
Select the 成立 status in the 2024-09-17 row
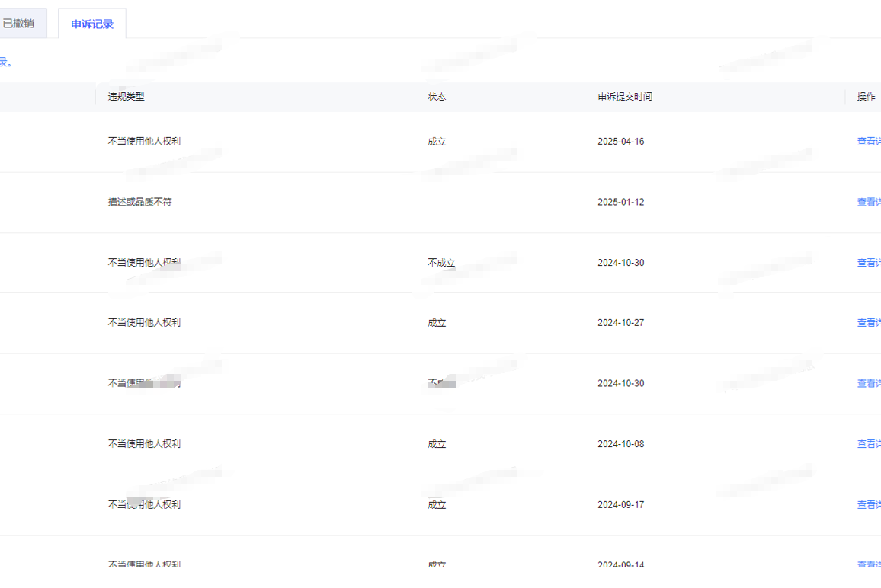[437, 504]
